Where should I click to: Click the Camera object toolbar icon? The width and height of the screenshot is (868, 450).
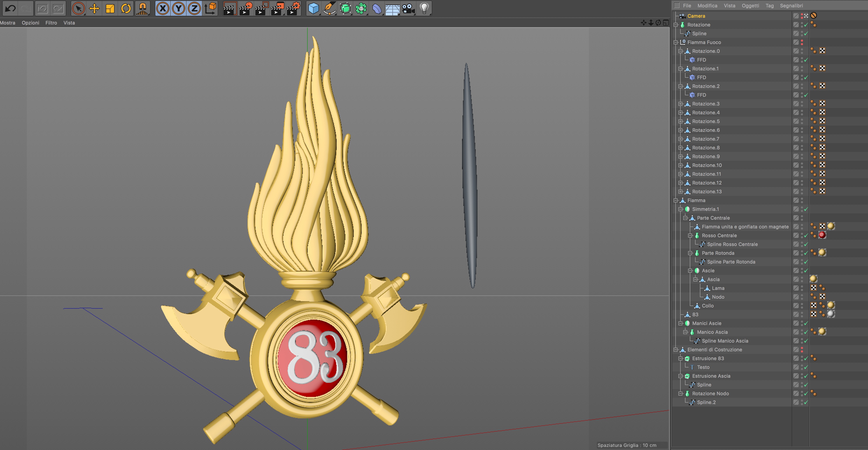[x=408, y=8]
